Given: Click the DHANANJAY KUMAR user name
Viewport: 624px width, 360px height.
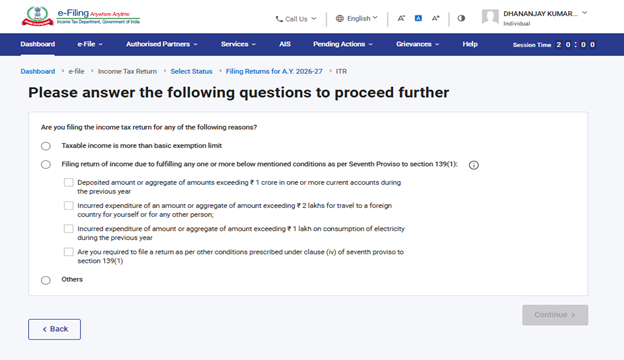Looking at the screenshot, I should [540, 14].
